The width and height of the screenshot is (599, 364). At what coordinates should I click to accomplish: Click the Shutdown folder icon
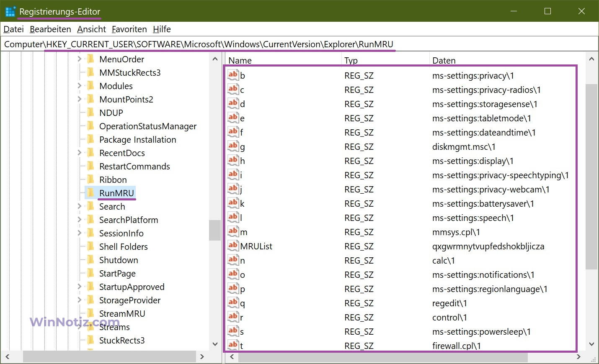(90, 260)
